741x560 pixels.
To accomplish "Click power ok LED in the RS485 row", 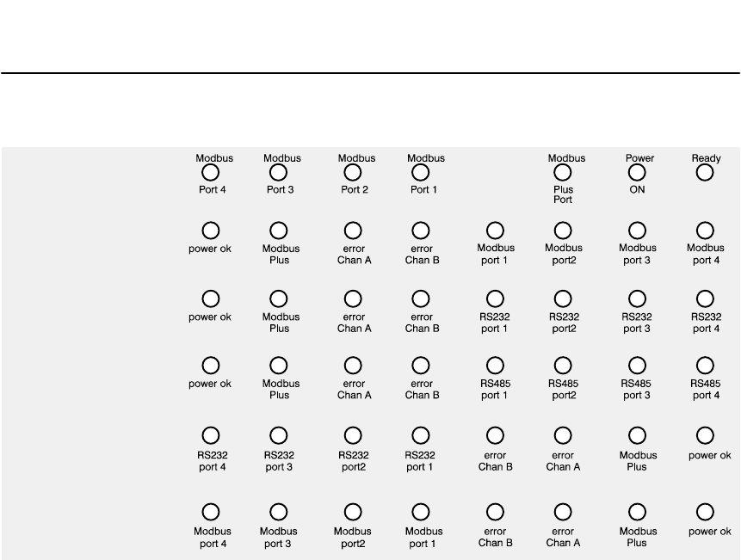I will click(210, 366).
